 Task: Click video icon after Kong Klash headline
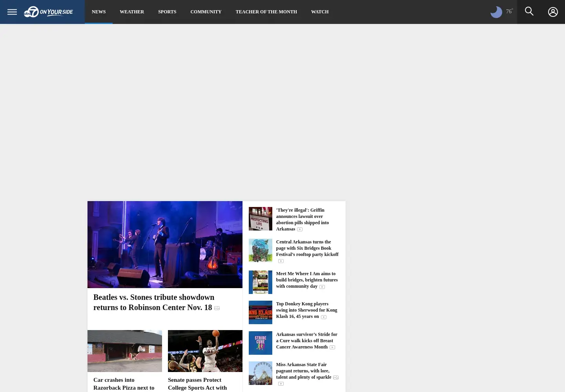click(324, 317)
